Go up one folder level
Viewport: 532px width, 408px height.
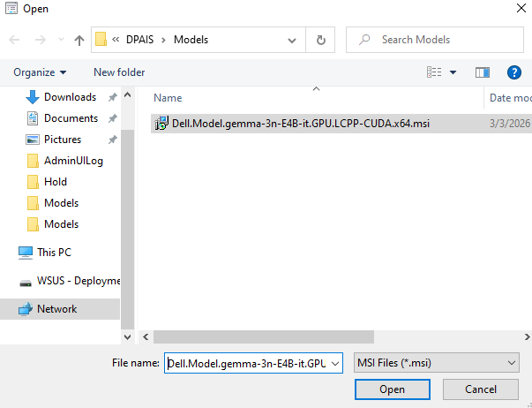[x=79, y=40]
